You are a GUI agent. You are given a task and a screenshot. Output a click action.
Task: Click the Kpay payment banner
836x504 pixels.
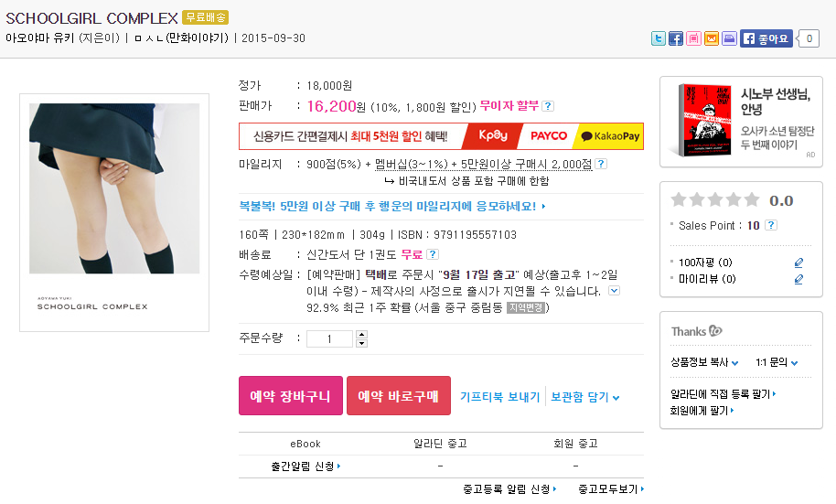(x=492, y=136)
